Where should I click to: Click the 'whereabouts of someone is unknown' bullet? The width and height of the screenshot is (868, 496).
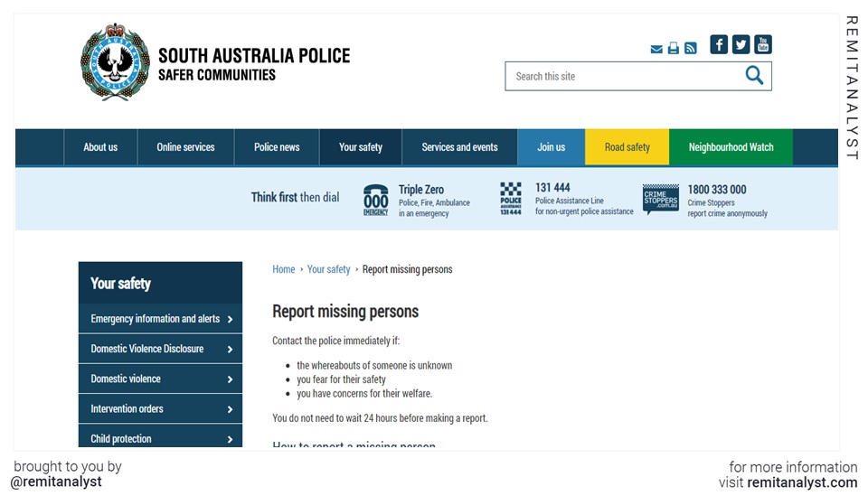point(374,366)
